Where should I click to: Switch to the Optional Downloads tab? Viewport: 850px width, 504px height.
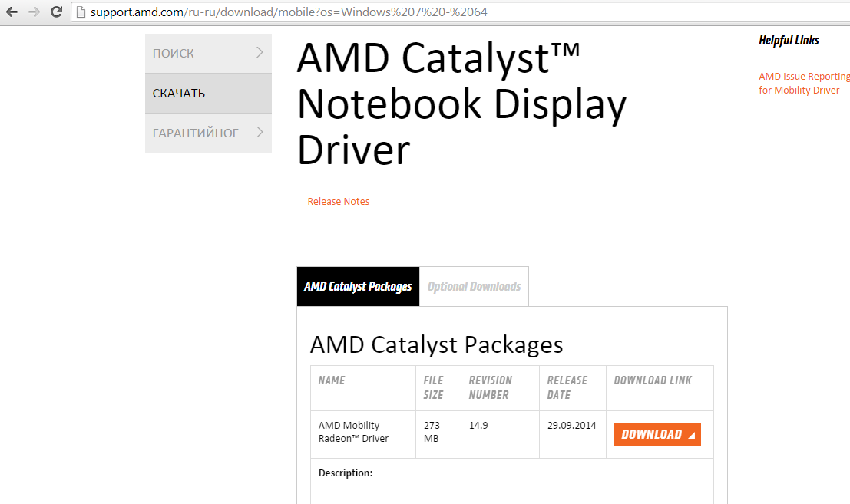pyautogui.click(x=474, y=287)
